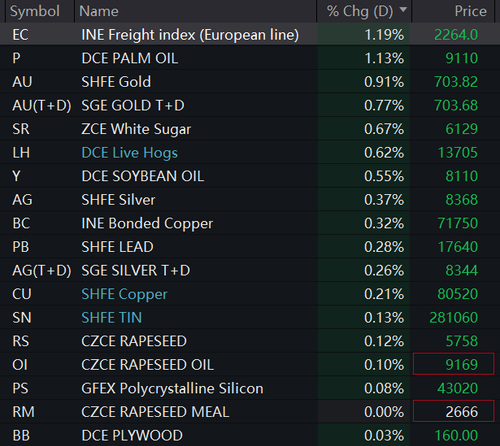
Task: Select the OI symbol cell
Action: point(20,365)
